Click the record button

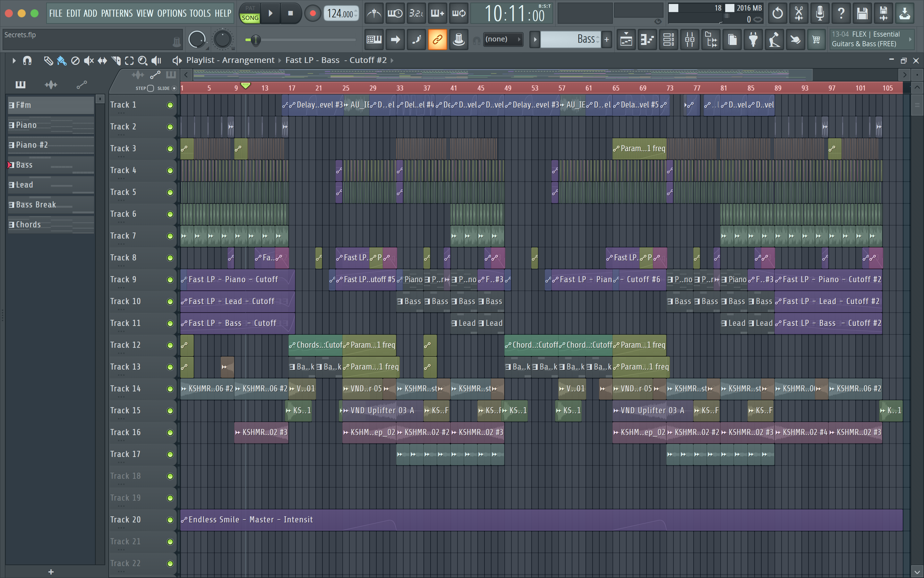click(x=313, y=14)
